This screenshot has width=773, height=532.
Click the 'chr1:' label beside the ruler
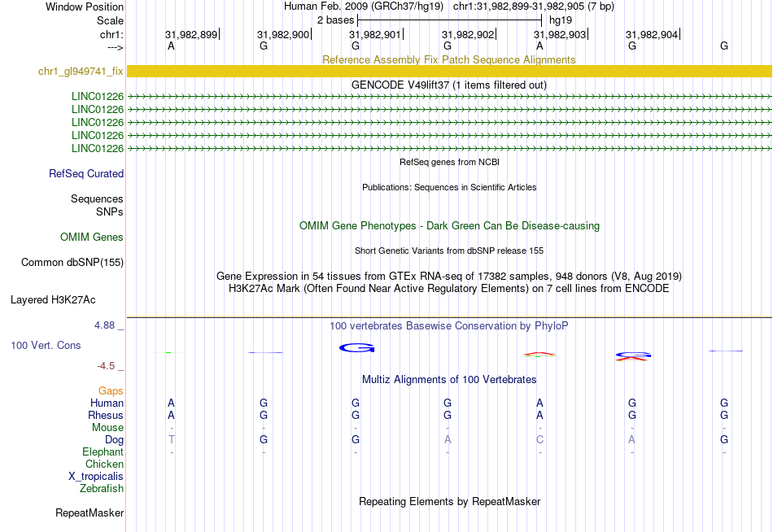coord(111,34)
